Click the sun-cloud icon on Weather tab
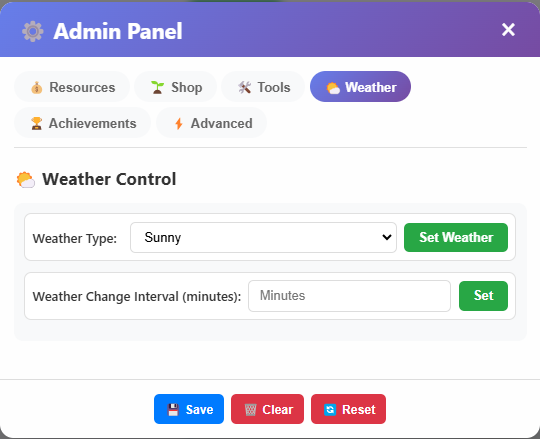This screenshot has width=540, height=439. pos(333,88)
